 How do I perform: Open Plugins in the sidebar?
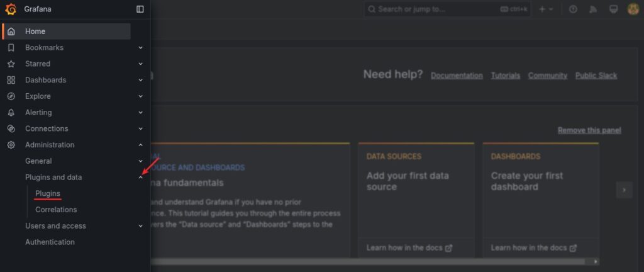(48, 193)
